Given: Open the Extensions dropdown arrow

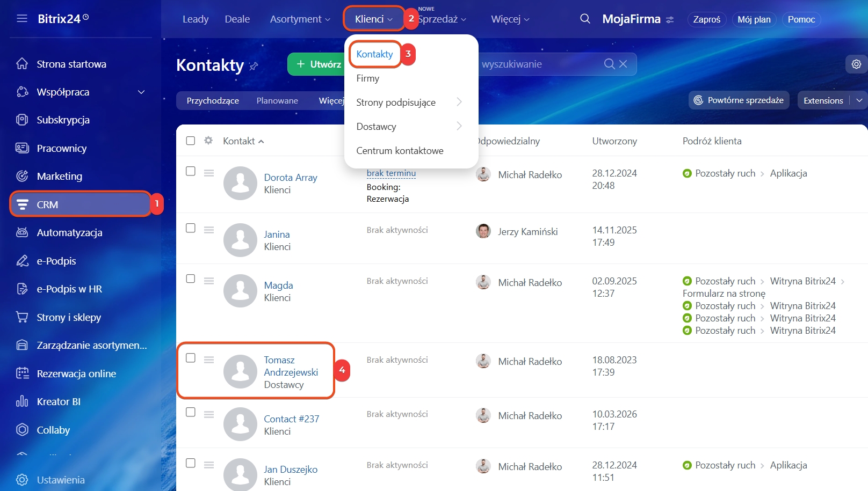Looking at the screenshot, I should point(859,100).
